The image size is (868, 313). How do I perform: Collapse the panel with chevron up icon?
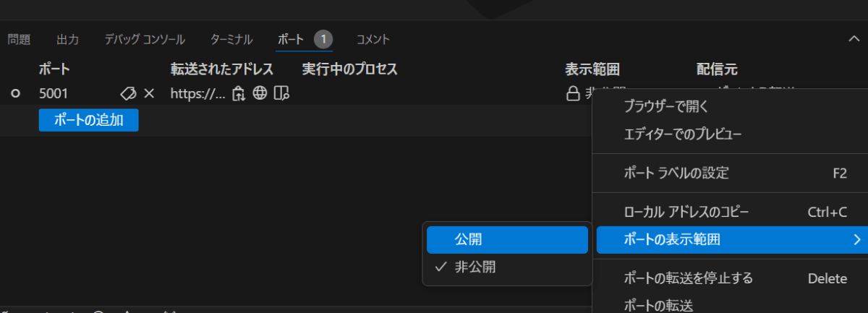click(854, 39)
